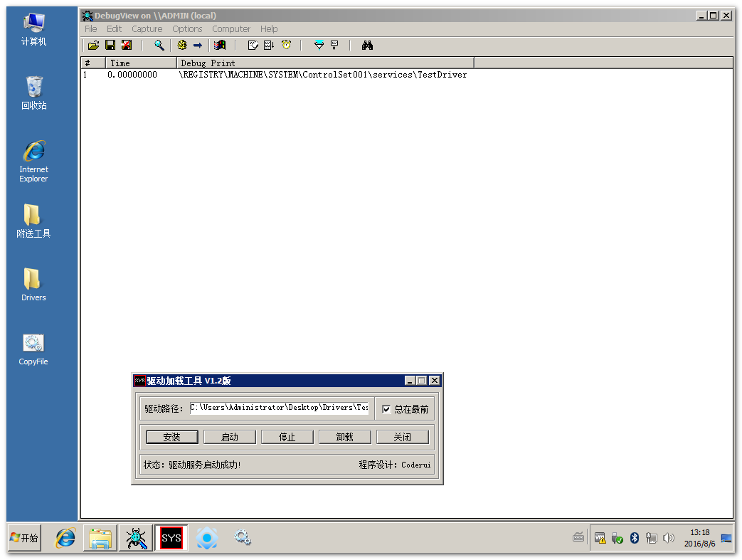Click the 卸载 (Unload) button

coord(345,437)
